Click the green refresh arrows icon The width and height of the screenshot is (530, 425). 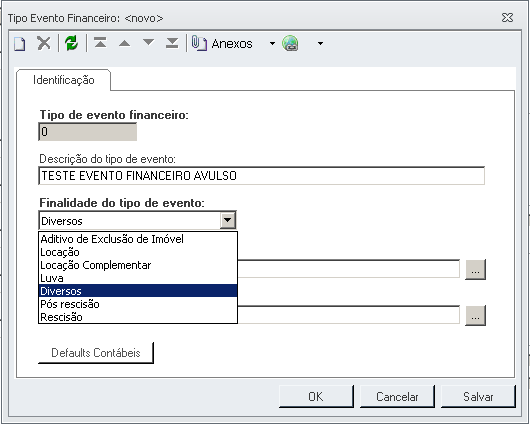[x=72, y=43]
